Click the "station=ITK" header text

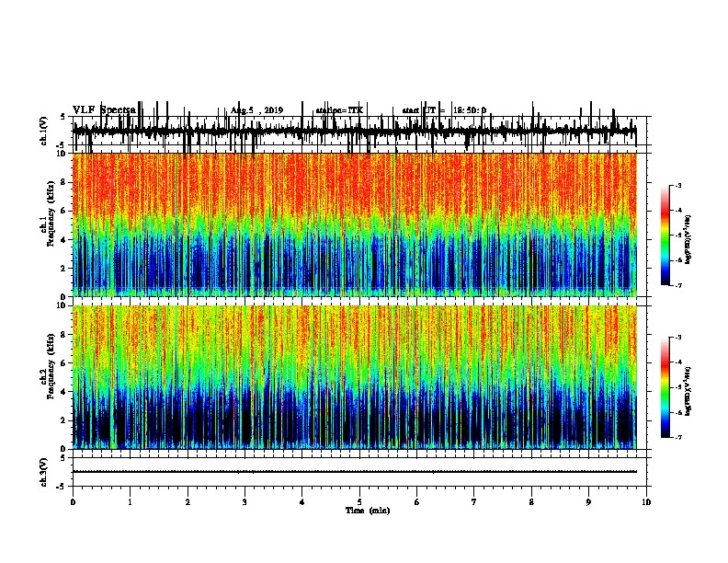point(339,110)
